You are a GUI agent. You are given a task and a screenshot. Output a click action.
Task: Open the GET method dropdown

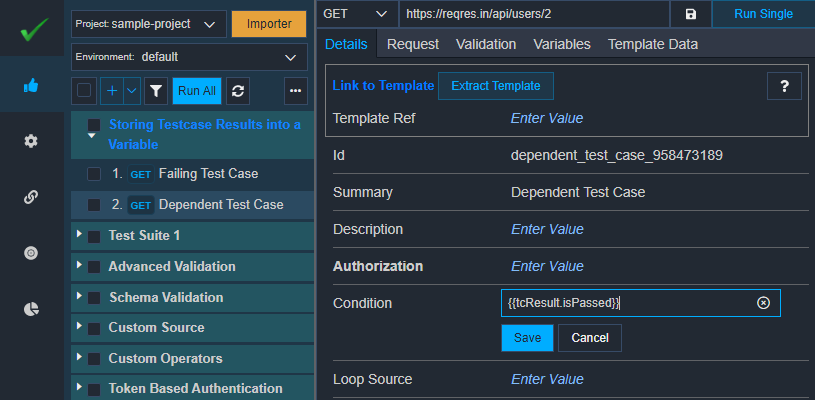(355, 14)
